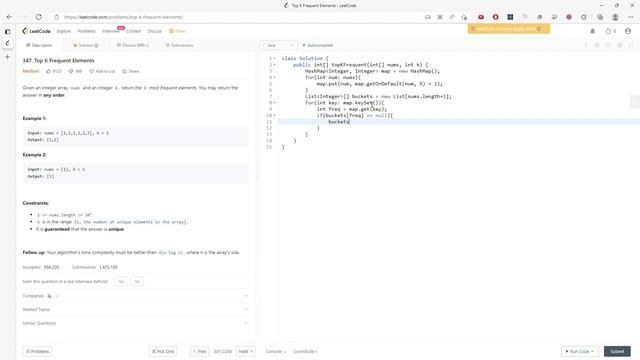
Task: Click the Submit button
Action: 617,351
